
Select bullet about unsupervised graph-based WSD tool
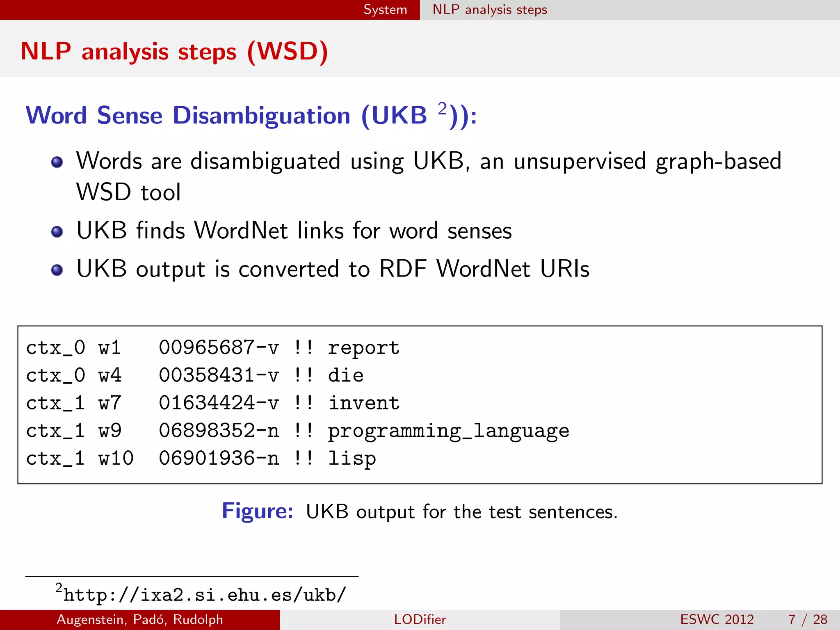click(x=429, y=176)
